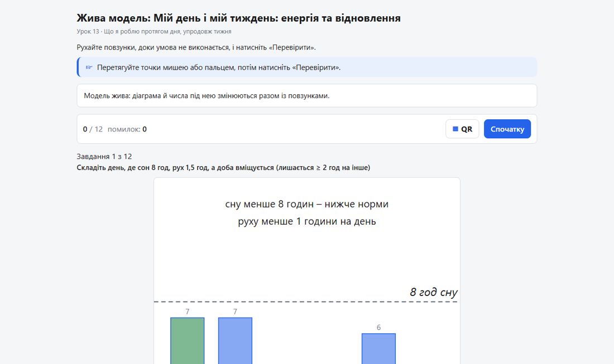Click the 0 / 12 progress counter
The height and width of the screenshot is (364, 614).
tap(93, 129)
